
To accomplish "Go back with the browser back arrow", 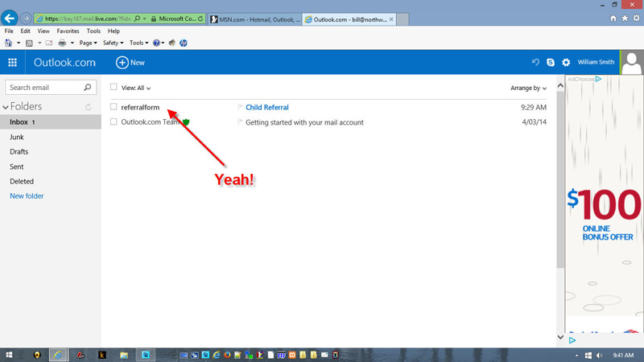I will [9, 19].
